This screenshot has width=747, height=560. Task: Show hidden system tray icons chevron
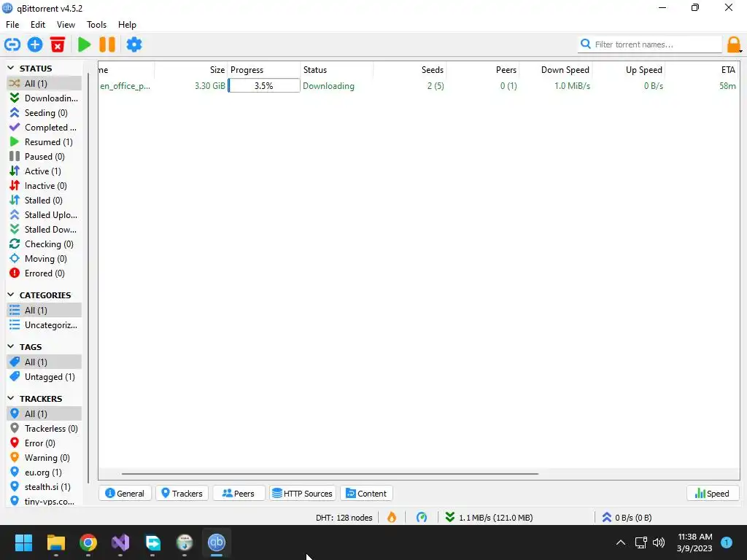pos(621,542)
